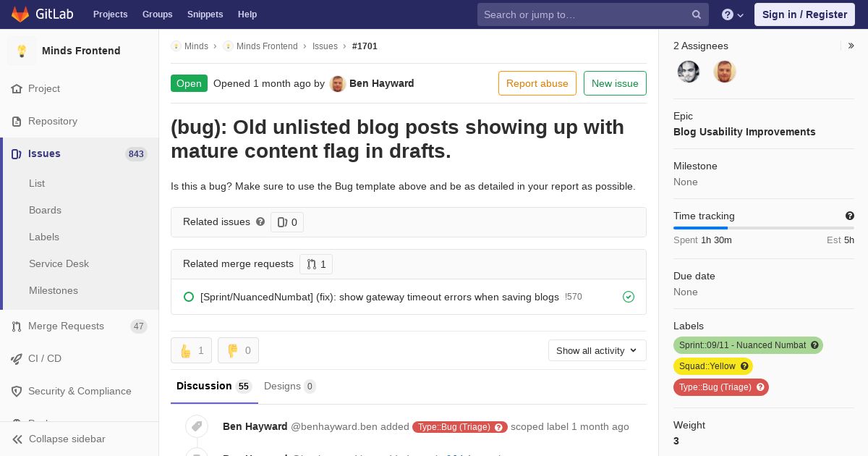Click the first assignee avatar

[689, 72]
